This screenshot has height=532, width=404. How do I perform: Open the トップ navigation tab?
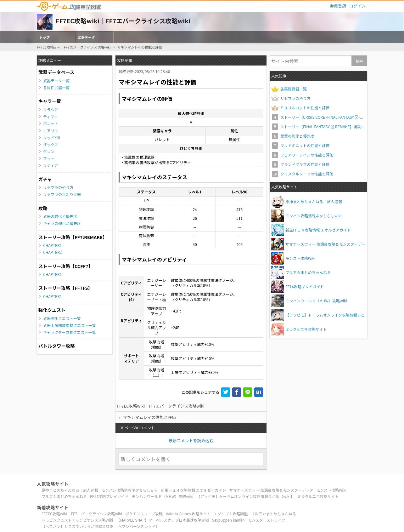point(56,37)
